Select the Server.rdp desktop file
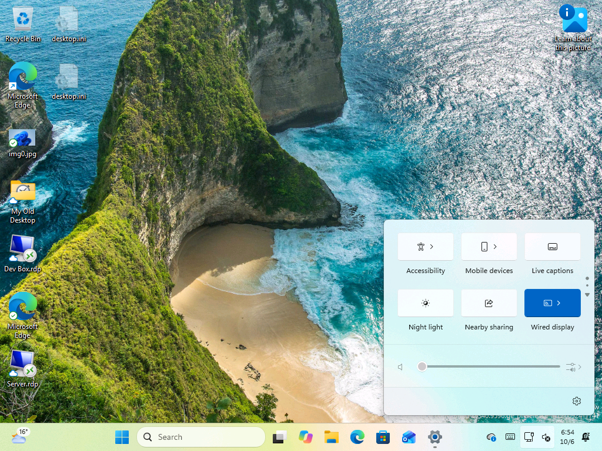Screen dimensions: 602x451 pyautogui.click(x=23, y=368)
